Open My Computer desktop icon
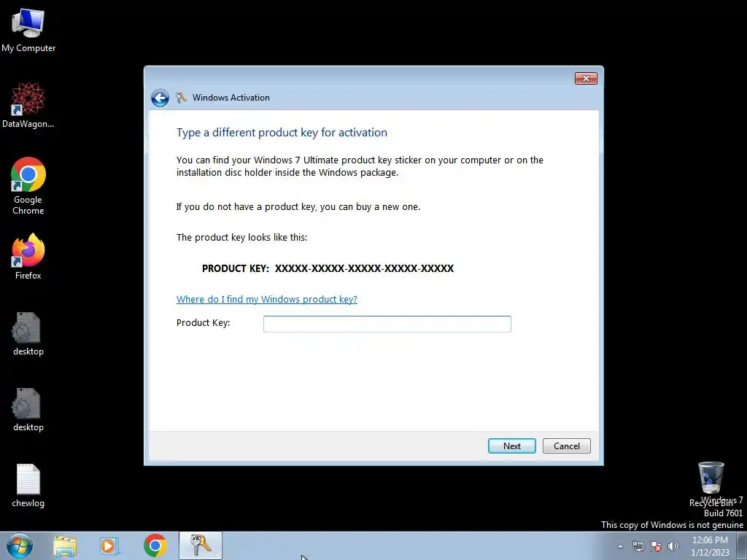747x560 pixels. [x=28, y=30]
